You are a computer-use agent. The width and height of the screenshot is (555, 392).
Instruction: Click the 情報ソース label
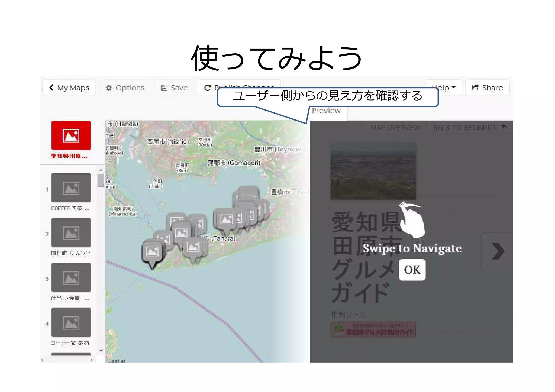[x=348, y=315]
